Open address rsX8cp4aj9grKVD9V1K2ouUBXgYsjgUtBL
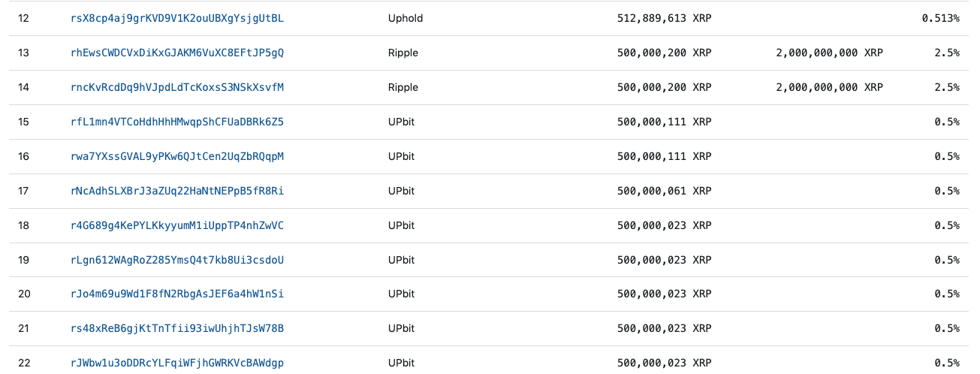This screenshot has height=374, width=980. pos(177,18)
